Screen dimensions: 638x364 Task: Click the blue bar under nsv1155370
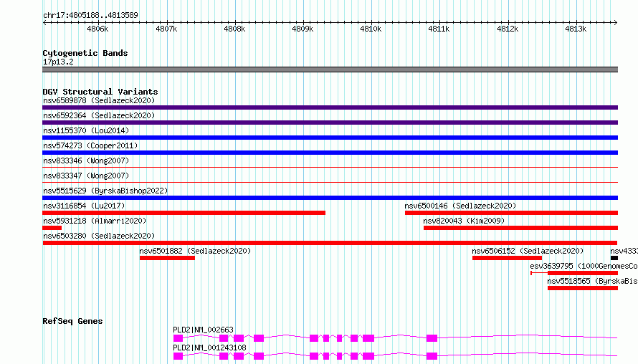[330, 138]
